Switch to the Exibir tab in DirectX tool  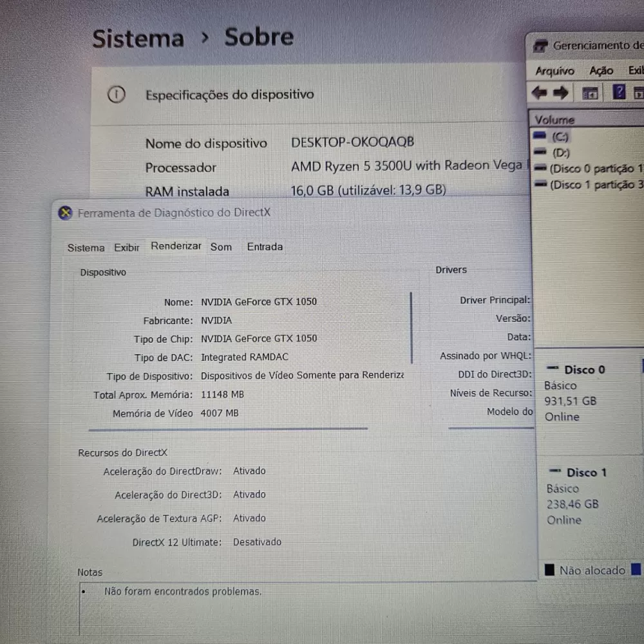coord(126,248)
